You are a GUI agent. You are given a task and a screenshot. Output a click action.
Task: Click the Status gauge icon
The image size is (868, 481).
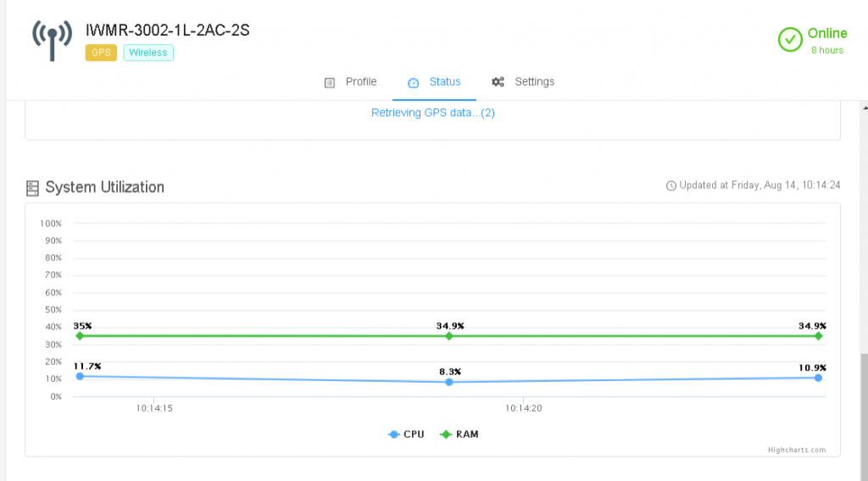click(x=414, y=83)
